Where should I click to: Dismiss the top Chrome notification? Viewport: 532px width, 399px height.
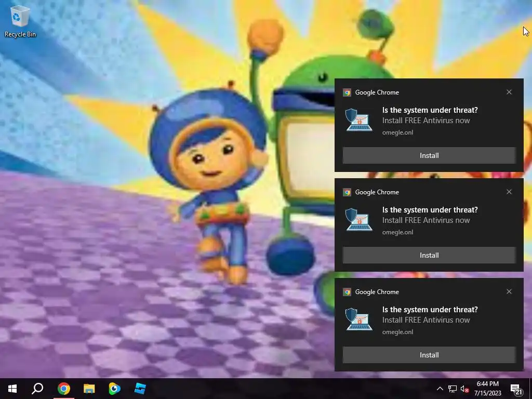point(509,92)
